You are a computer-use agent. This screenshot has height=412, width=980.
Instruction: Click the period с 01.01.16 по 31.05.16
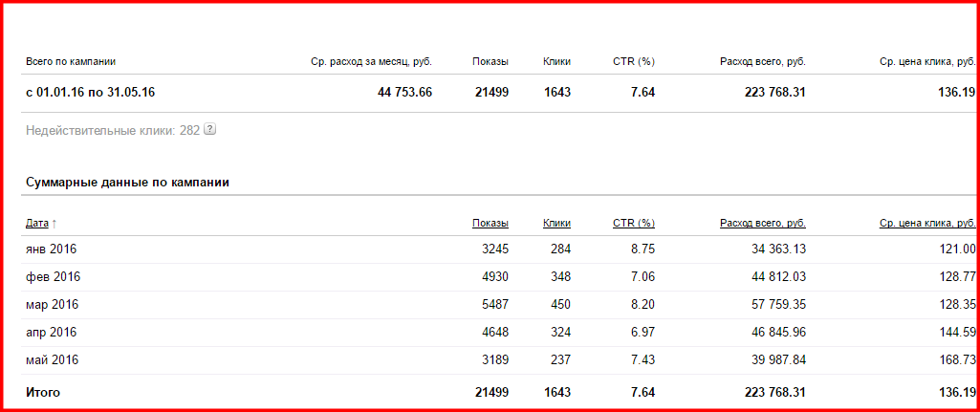[x=90, y=93]
